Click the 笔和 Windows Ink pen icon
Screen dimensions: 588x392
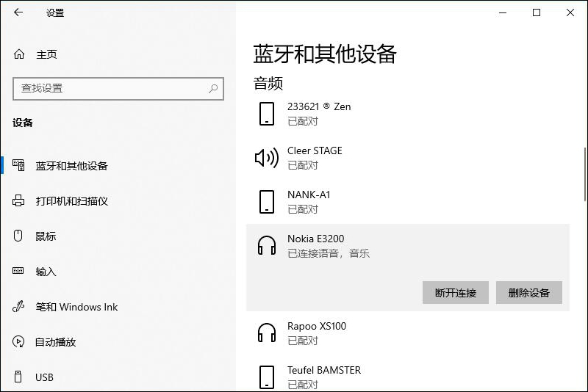click(x=18, y=306)
